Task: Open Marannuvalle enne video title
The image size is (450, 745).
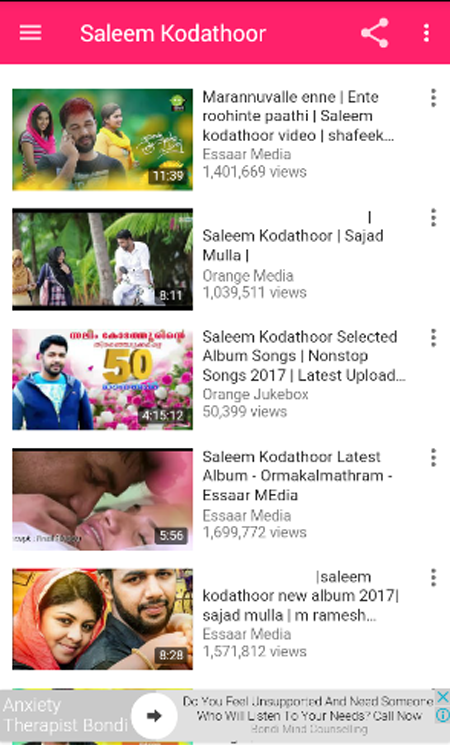Action: (x=298, y=116)
